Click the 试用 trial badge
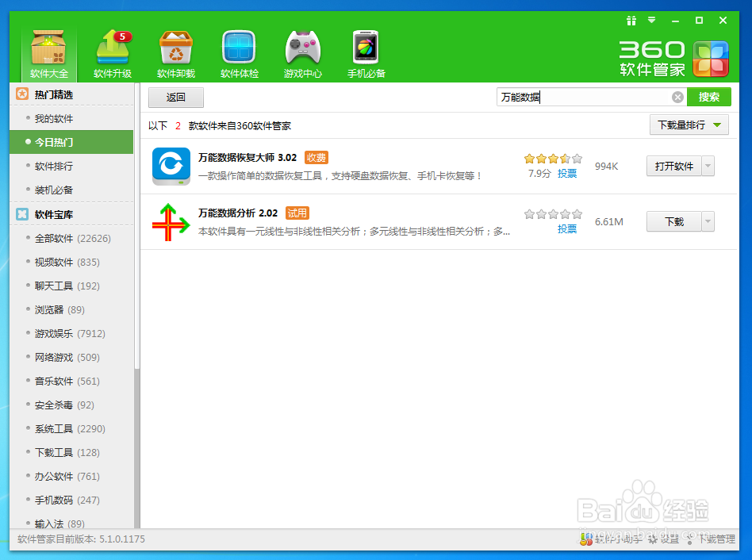Screen dimensions: 752x560 pos(297,213)
